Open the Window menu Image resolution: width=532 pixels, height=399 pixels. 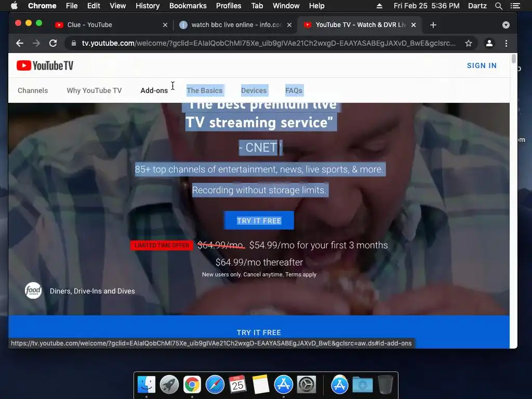[286, 6]
